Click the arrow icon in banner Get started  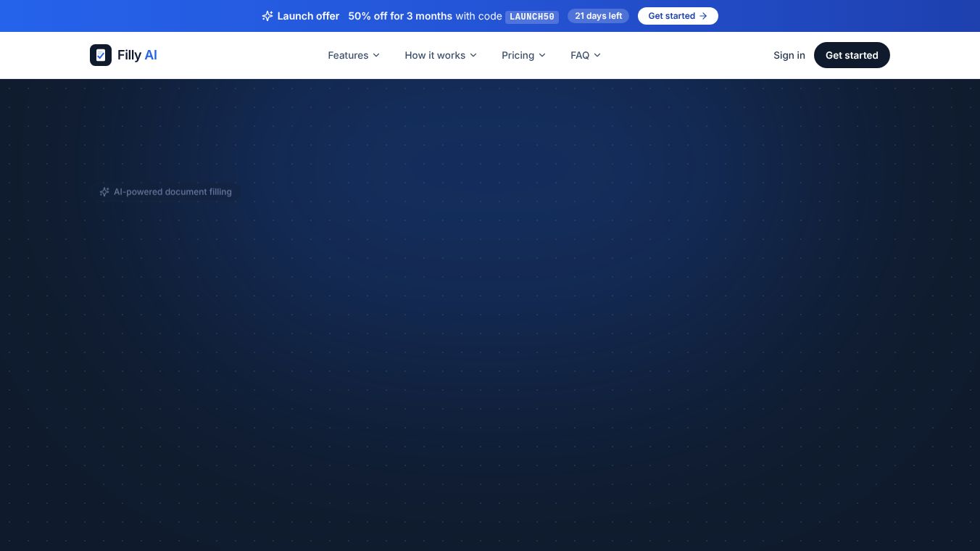(703, 16)
